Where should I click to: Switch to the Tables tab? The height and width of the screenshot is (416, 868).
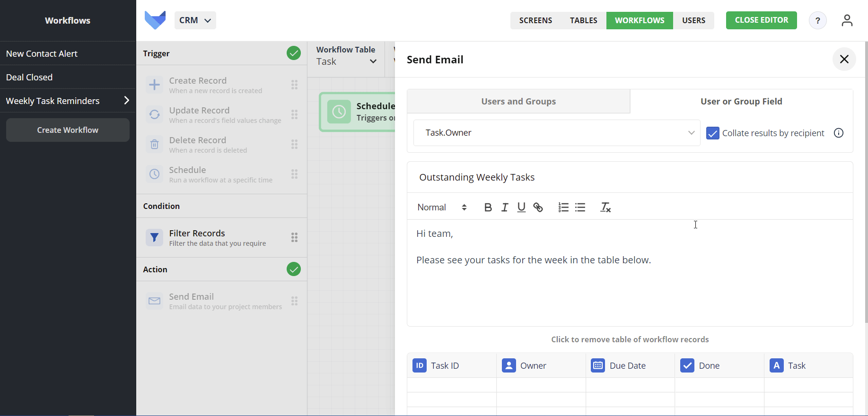click(x=583, y=20)
